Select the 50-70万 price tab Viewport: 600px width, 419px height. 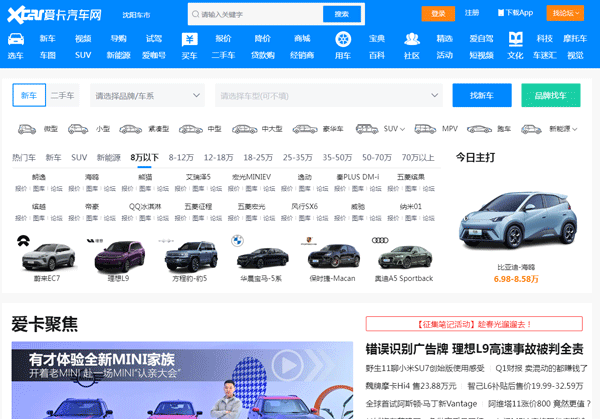point(377,158)
